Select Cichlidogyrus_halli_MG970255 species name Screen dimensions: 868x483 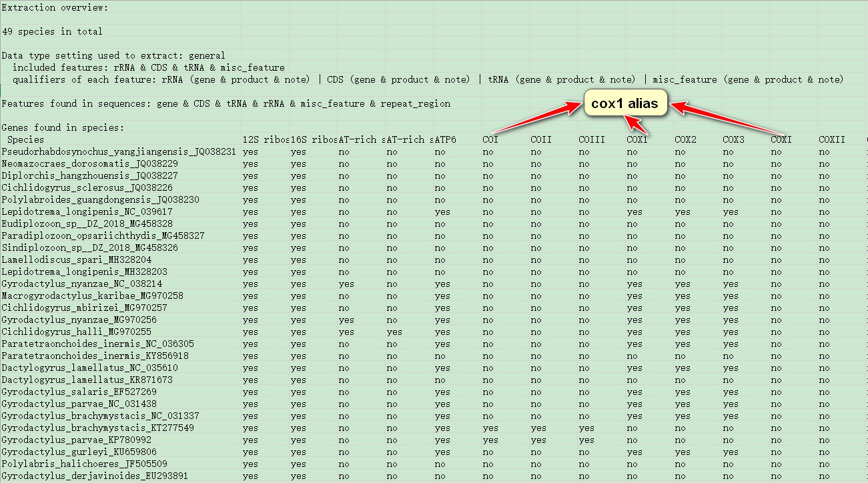coord(76,332)
